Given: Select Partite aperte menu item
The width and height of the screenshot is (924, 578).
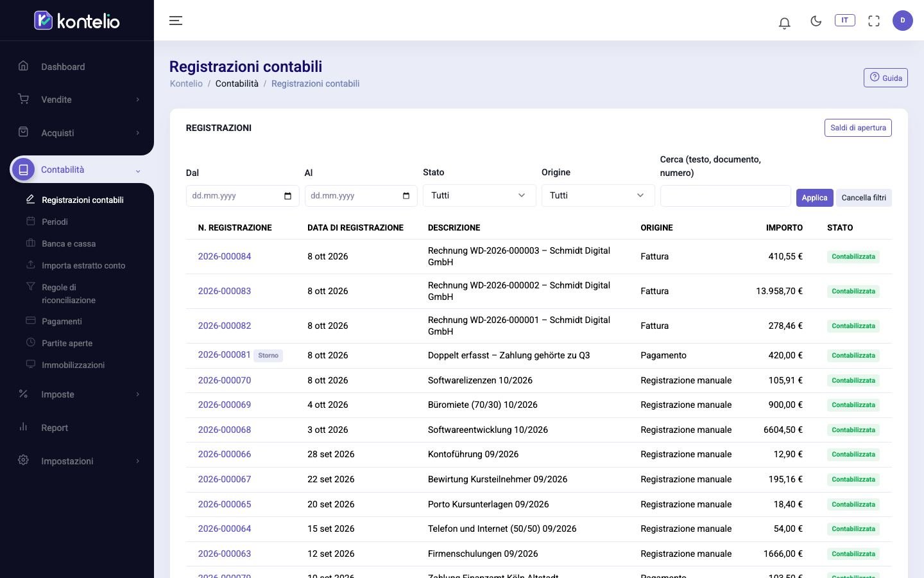Looking at the screenshot, I should tap(67, 344).
